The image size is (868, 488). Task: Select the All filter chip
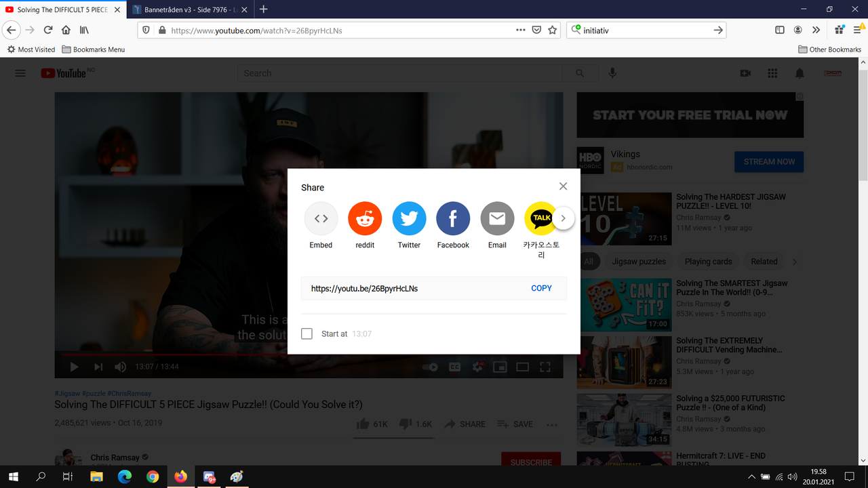[x=589, y=262]
